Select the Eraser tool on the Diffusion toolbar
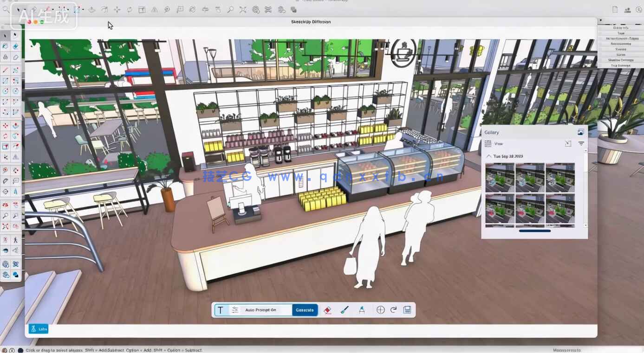The width and height of the screenshot is (644, 353). click(x=326, y=309)
